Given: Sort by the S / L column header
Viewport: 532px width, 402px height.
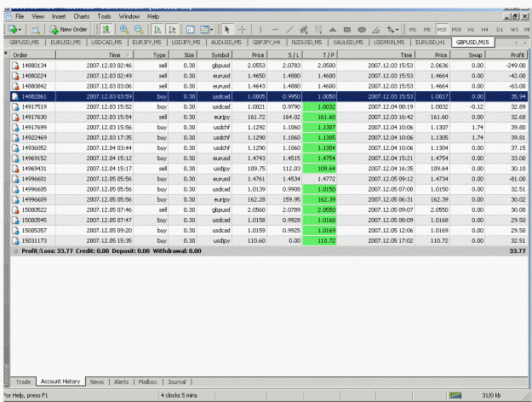Looking at the screenshot, I should pos(285,55).
